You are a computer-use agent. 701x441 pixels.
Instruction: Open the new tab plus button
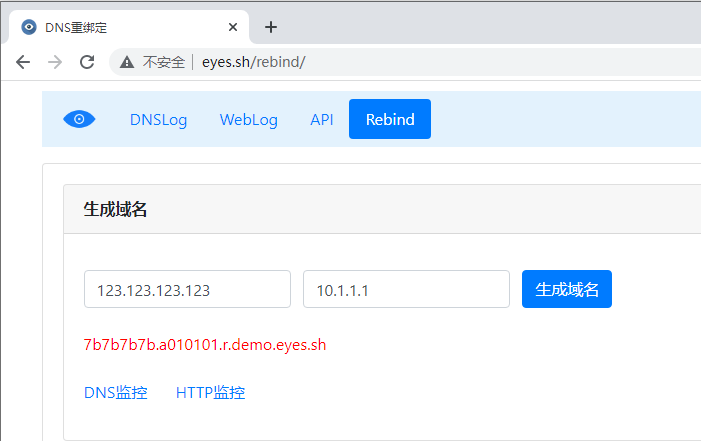pos(270,27)
